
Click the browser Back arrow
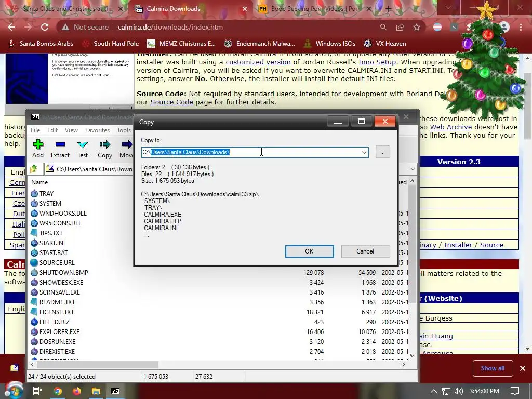click(x=11, y=27)
